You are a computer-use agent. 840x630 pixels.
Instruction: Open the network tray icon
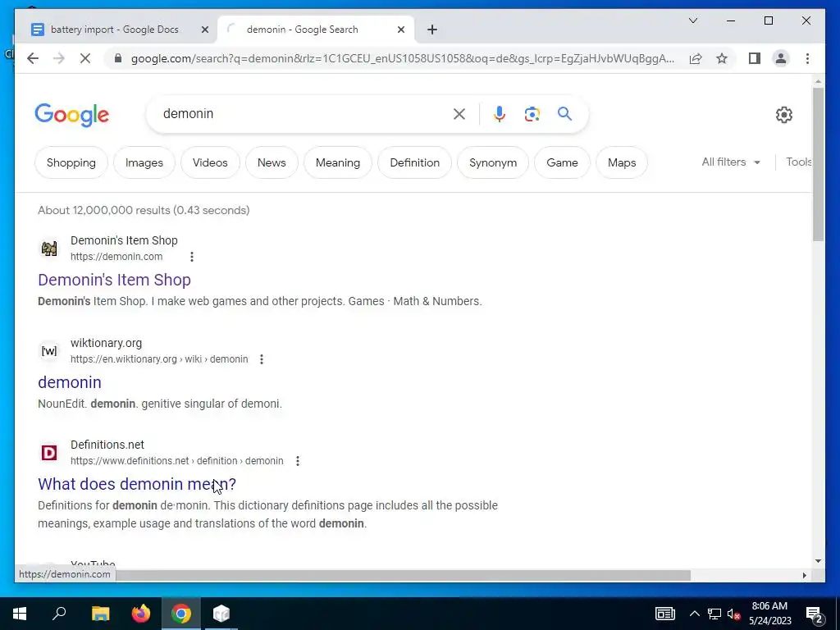[x=714, y=614]
